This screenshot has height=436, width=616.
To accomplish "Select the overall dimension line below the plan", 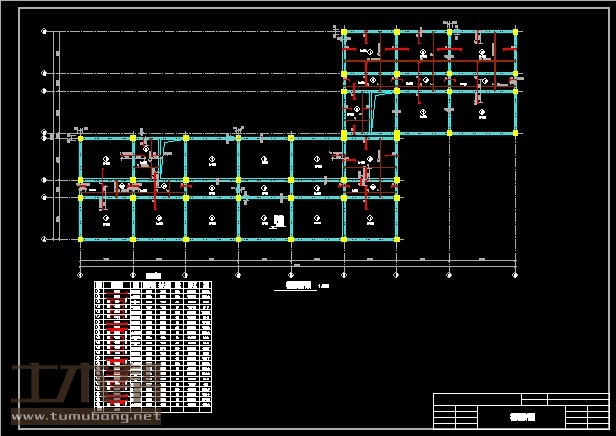I will point(298,265).
